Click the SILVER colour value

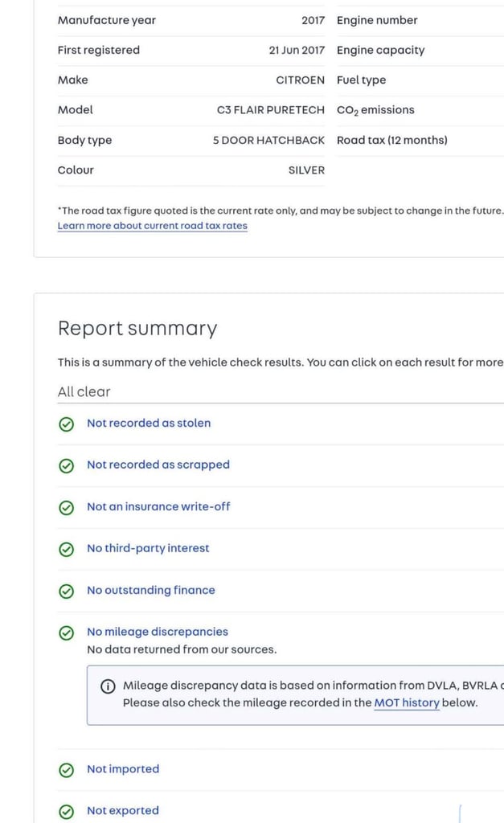tap(306, 170)
